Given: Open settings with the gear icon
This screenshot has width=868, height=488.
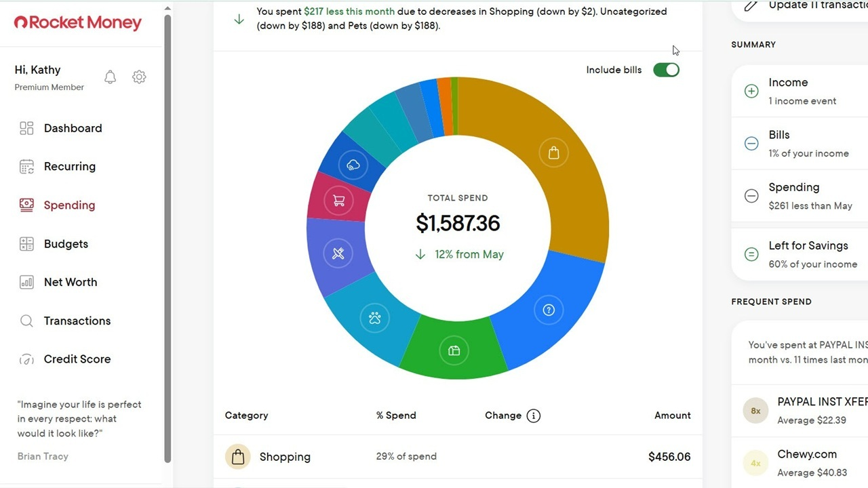Looking at the screenshot, I should click(139, 77).
